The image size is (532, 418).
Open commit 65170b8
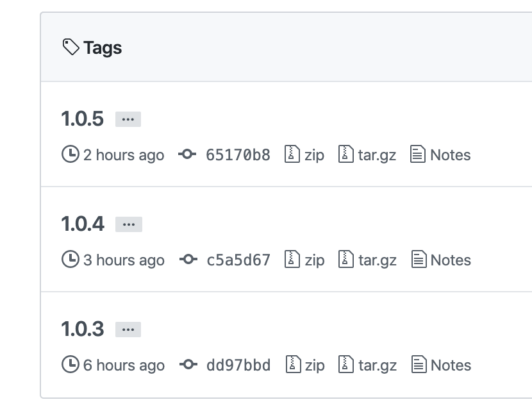pyautogui.click(x=238, y=155)
